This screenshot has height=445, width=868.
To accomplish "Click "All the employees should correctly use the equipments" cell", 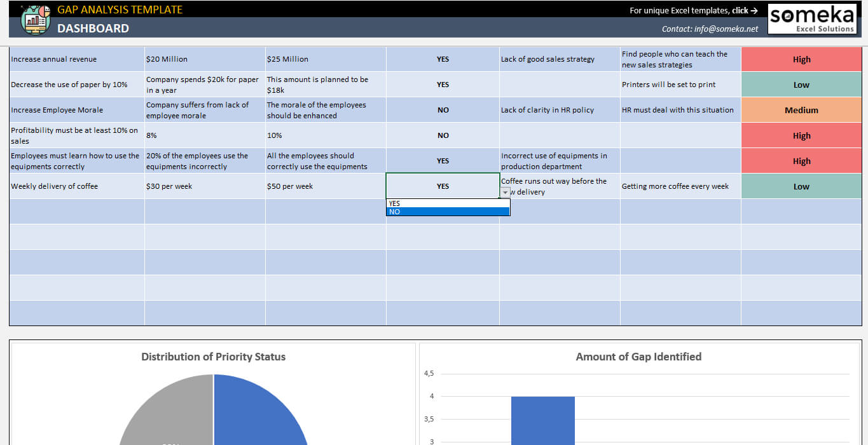I will pyautogui.click(x=326, y=161).
